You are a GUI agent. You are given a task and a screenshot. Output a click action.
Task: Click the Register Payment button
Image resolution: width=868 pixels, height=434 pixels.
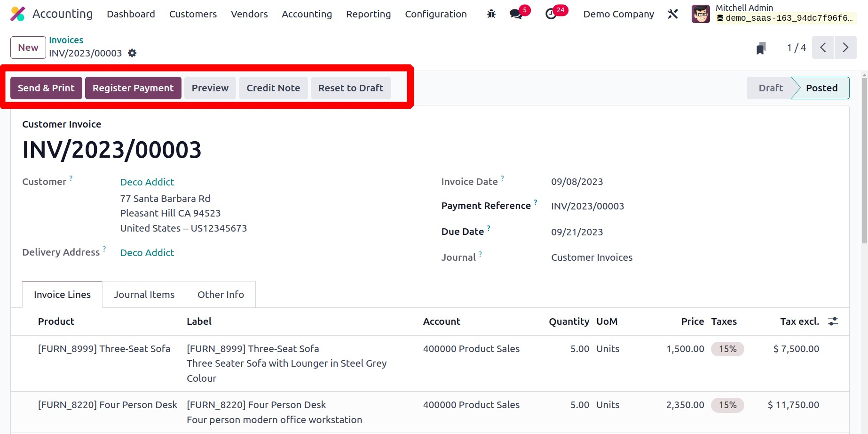tap(133, 88)
